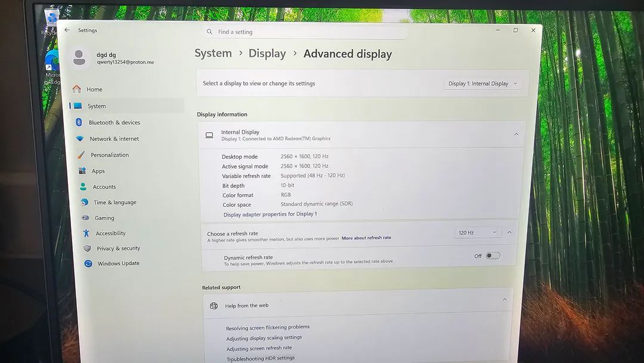Collapse the Internal Display information section
The image size is (644, 363).
tap(516, 134)
